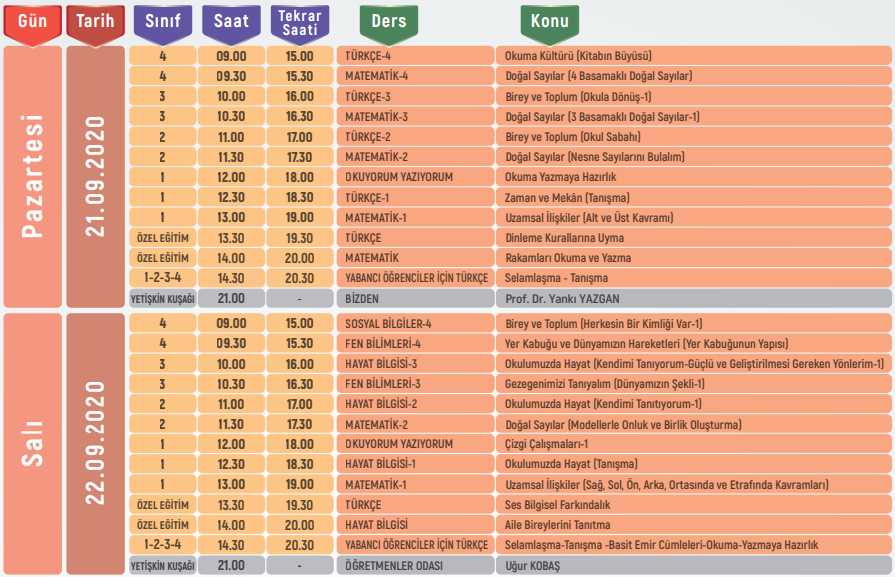Click the Tekrar Saati header
Screen dimensions: 895x577
tap(299, 23)
